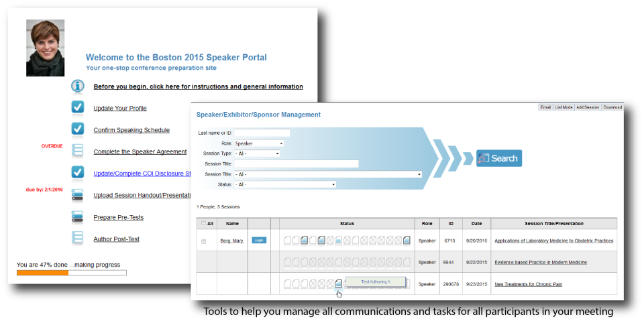The image size is (644, 321).
Task: Click the date cell 9/20/2015
Action: click(x=476, y=241)
